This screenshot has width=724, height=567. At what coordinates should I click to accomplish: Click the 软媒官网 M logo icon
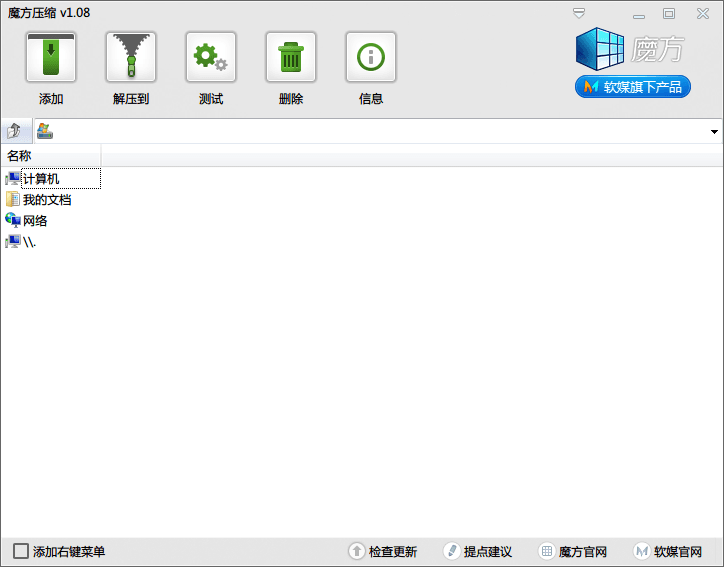[642, 551]
